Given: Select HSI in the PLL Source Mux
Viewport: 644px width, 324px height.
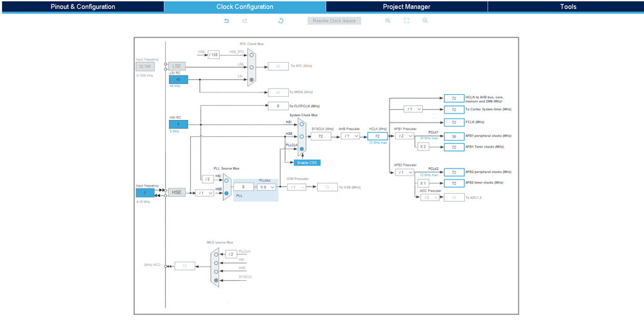Looking at the screenshot, I should (226, 181).
